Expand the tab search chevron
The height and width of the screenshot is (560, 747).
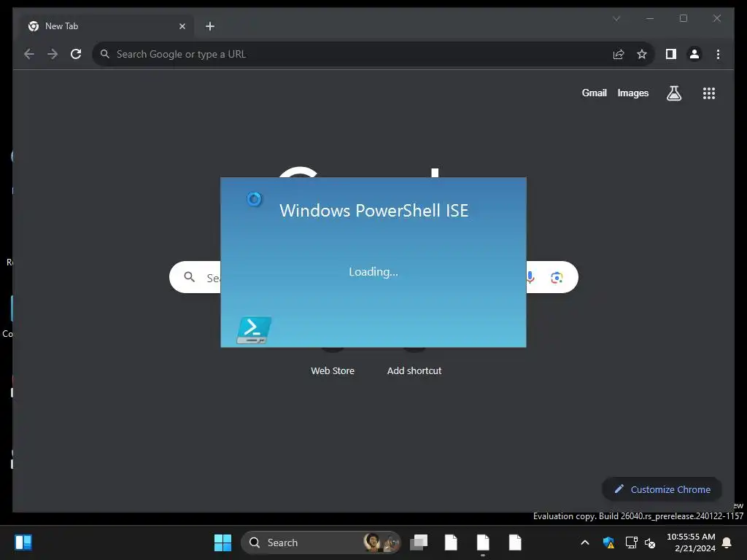pos(616,18)
